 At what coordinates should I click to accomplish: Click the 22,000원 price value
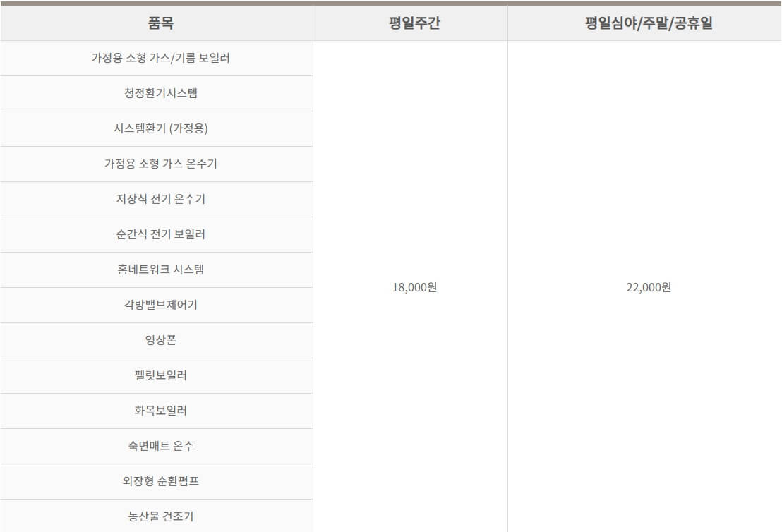click(644, 287)
